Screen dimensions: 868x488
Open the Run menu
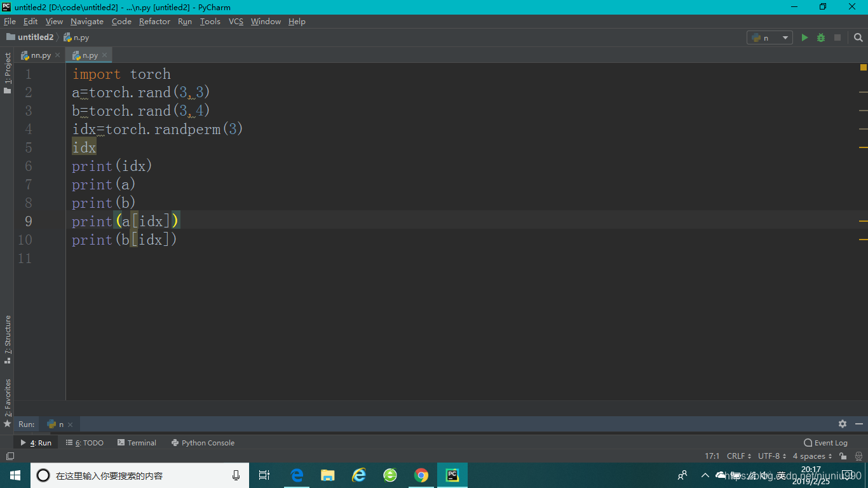pyautogui.click(x=185, y=21)
